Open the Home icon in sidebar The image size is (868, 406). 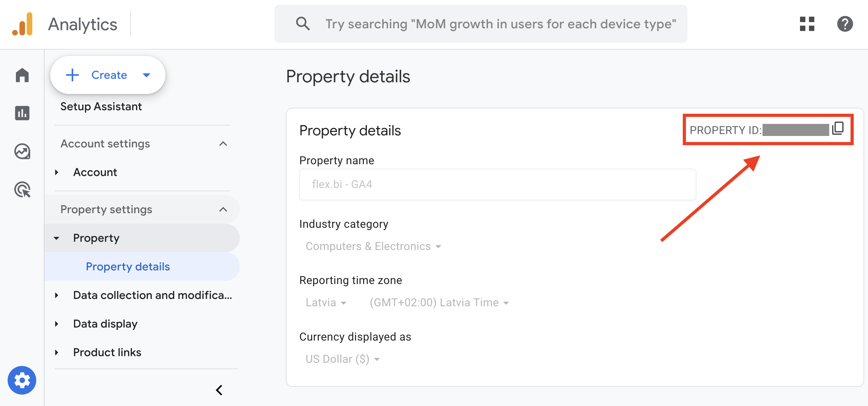coord(22,75)
